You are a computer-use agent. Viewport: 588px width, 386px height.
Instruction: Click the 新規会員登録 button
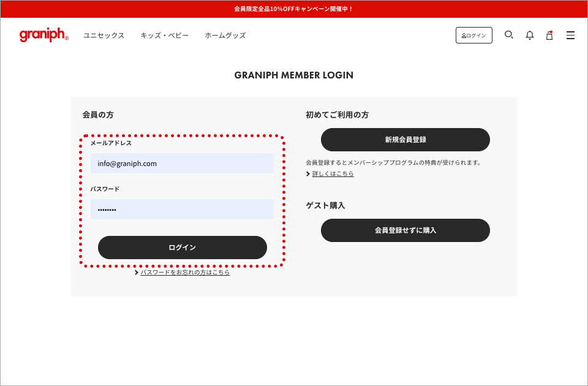pos(405,140)
